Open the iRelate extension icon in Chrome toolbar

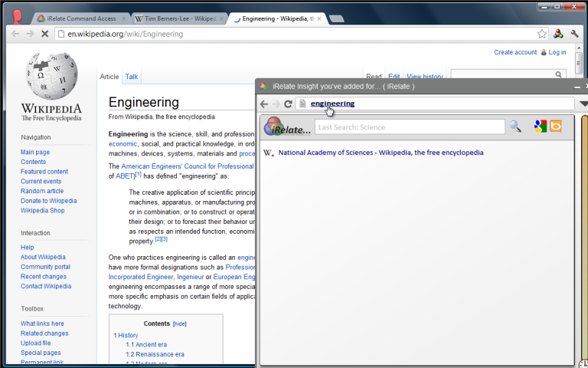[558, 34]
